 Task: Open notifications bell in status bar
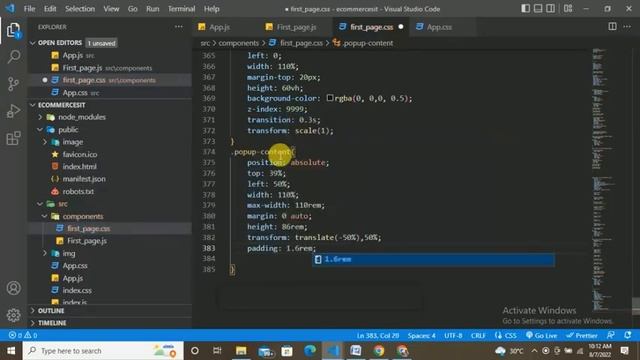tap(628, 335)
